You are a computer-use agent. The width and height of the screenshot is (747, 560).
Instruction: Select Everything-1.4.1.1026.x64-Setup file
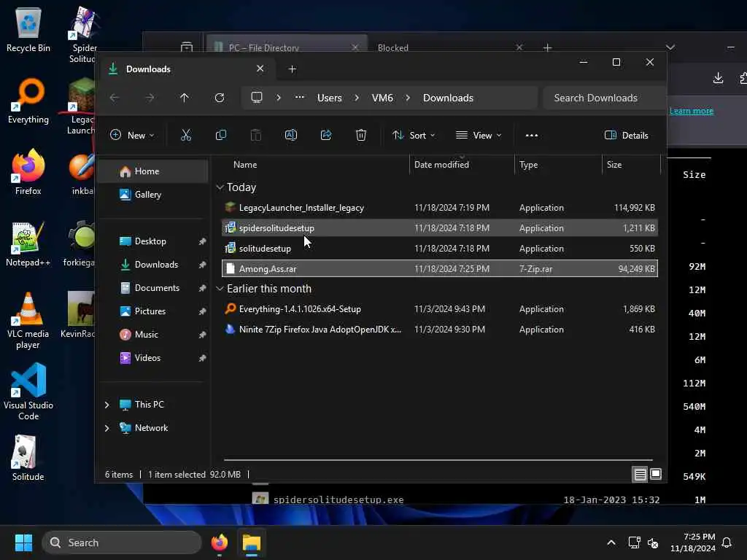click(x=440, y=309)
